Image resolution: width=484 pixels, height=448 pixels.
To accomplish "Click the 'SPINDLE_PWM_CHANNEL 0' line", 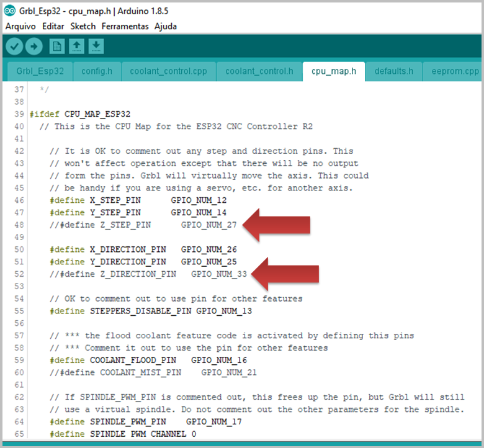I will [123, 434].
